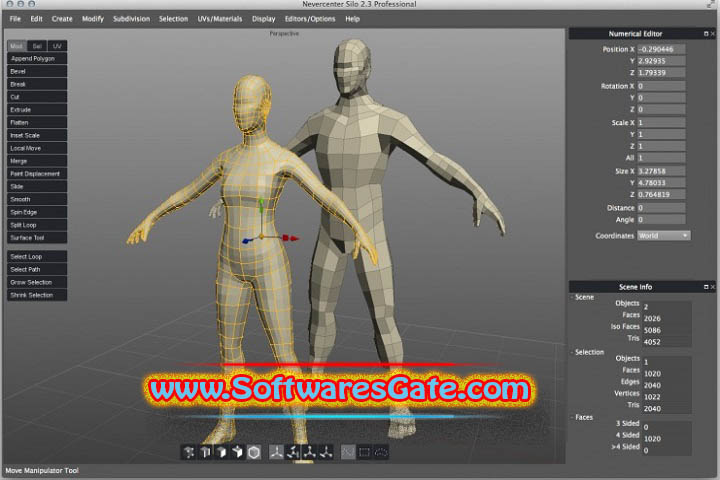Click the Inset Scale button
The width and height of the screenshot is (720, 480).
(37, 136)
